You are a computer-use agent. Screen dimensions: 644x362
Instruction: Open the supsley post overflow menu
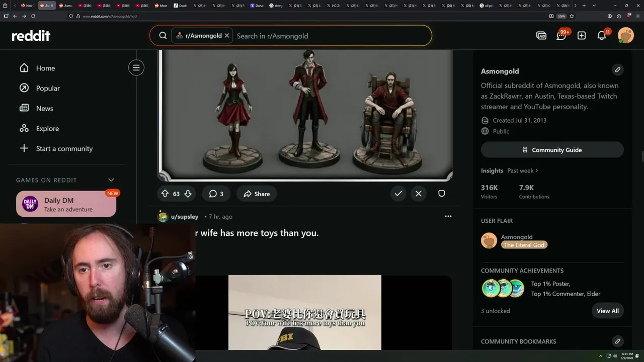click(x=448, y=216)
